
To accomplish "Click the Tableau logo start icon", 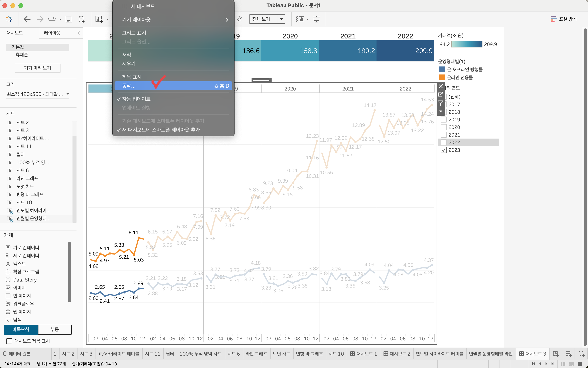I will pyautogui.click(x=9, y=19).
